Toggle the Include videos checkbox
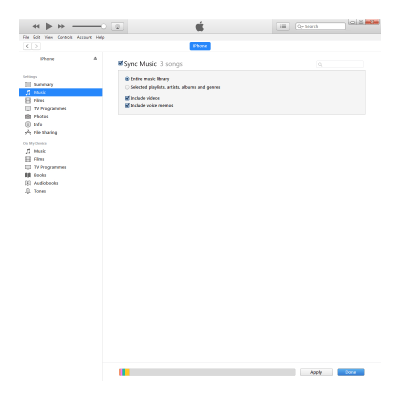The height and width of the screenshot is (400, 400). point(127,98)
